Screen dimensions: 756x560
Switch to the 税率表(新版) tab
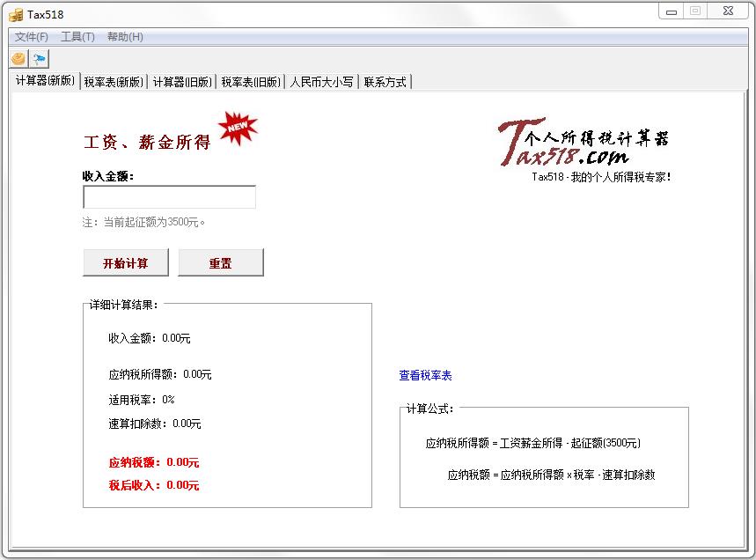pos(114,82)
